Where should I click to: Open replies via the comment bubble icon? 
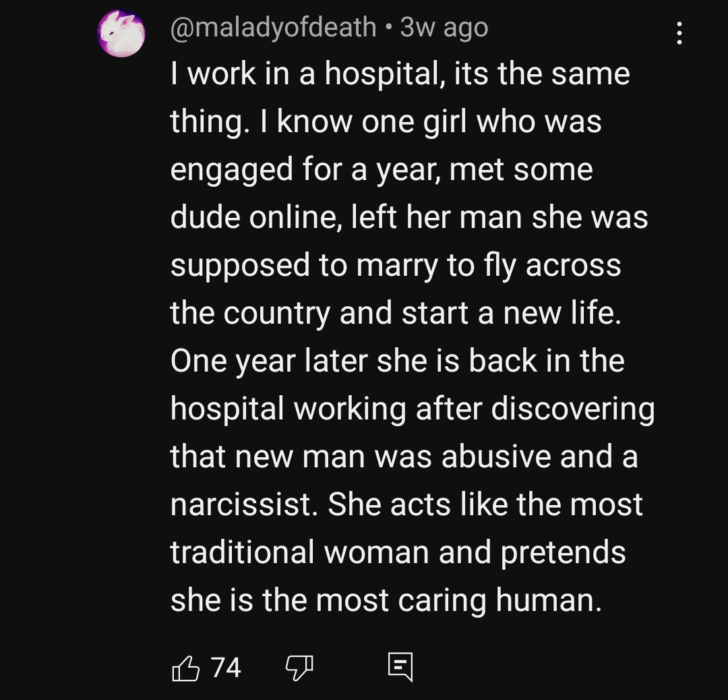(400, 667)
